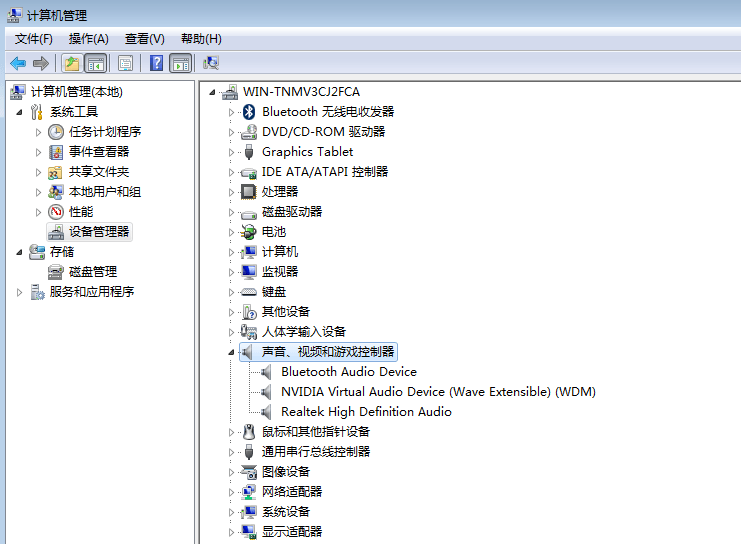The width and height of the screenshot is (741, 544).
Task: Open the 操作(A) menu
Action: [x=88, y=39]
